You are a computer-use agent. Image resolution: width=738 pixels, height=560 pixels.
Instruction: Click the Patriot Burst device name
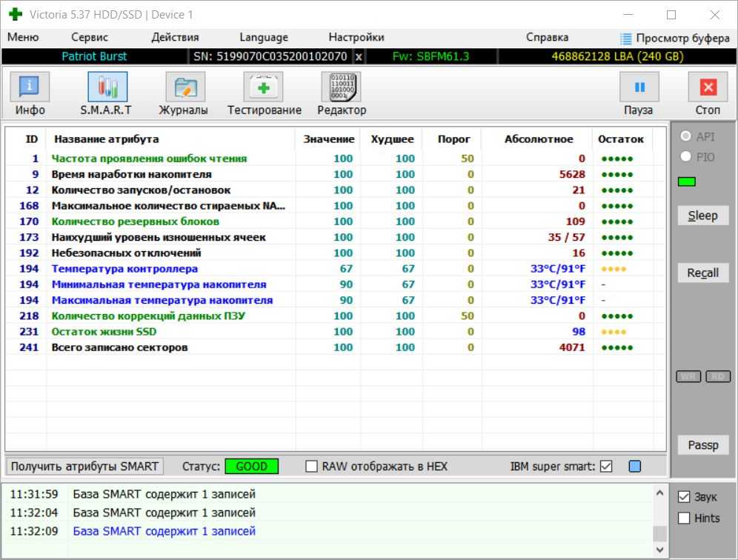(94, 56)
